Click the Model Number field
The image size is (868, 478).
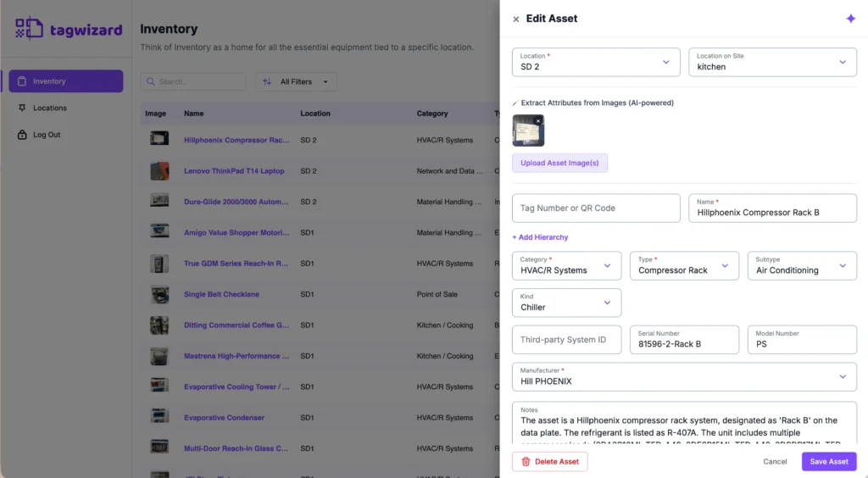point(802,340)
